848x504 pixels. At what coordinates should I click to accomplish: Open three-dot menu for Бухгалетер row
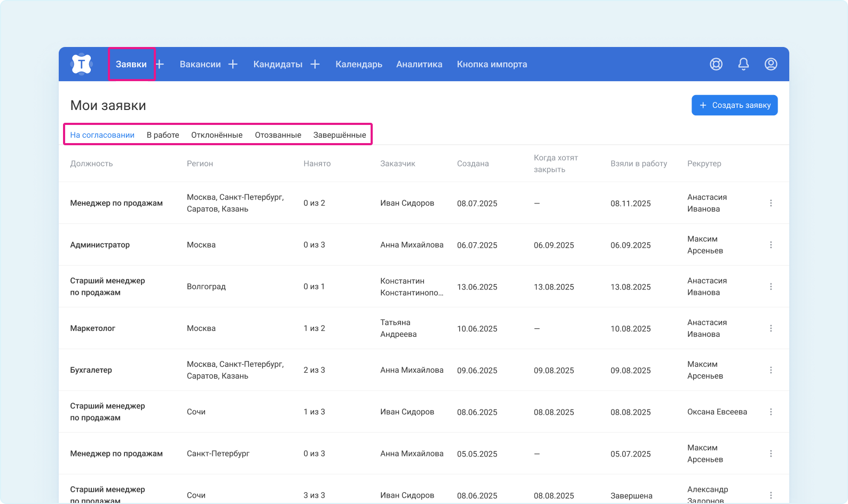(771, 370)
